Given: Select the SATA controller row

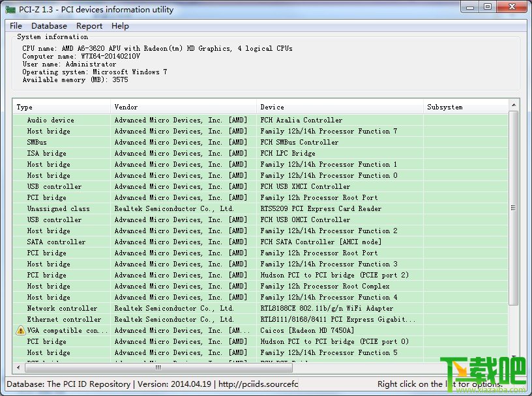Looking at the screenshot, I should (260, 242).
